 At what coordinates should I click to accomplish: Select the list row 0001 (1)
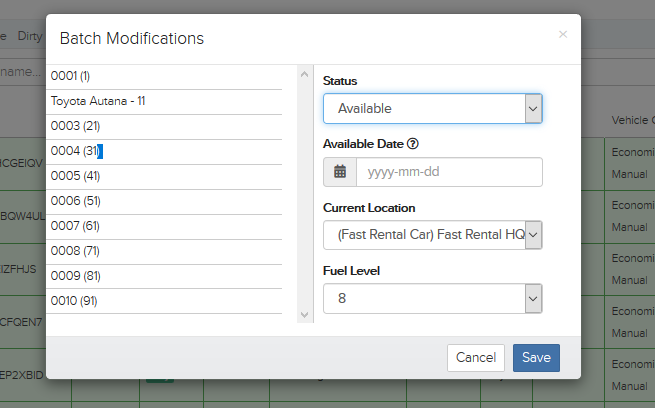[x=164, y=76]
